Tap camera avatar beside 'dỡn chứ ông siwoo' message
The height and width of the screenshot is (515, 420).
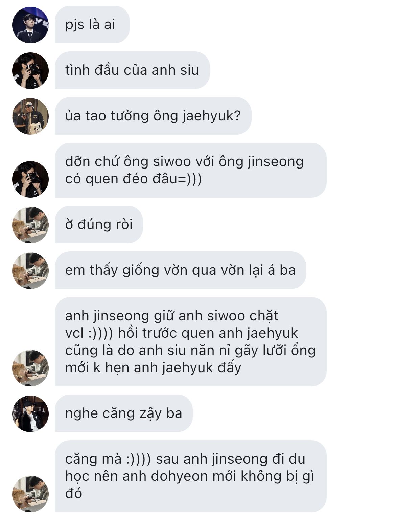(x=30, y=179)
